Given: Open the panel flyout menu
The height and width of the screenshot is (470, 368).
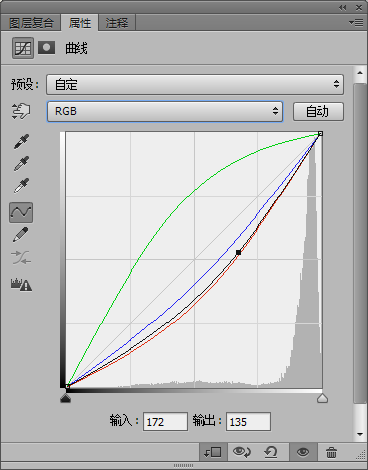Looking at the screenshot, I should (x=356, y=23).
